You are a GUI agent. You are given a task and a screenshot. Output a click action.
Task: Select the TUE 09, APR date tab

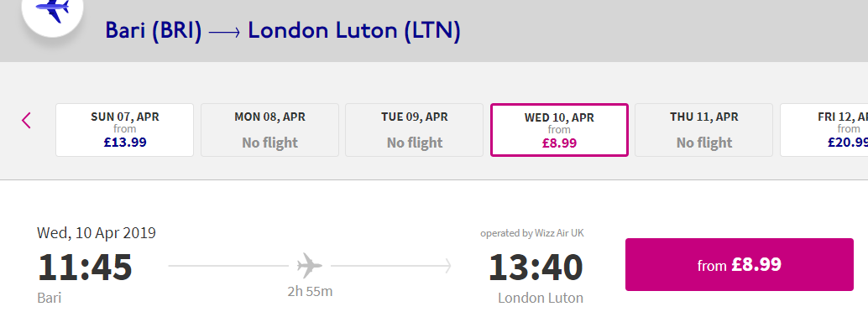[x=414, y=130]
